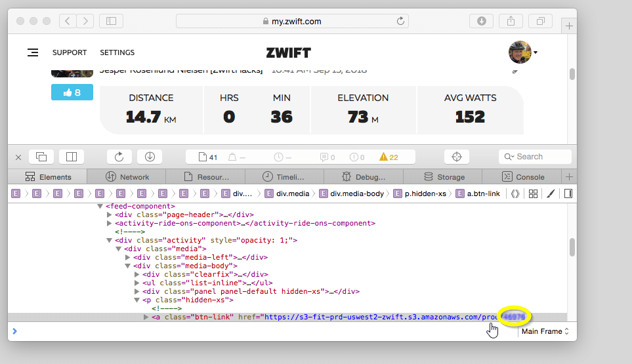The image size is (632, 364).
Task: Click the my.zwift.com address bar
Action: click(292, 21)
